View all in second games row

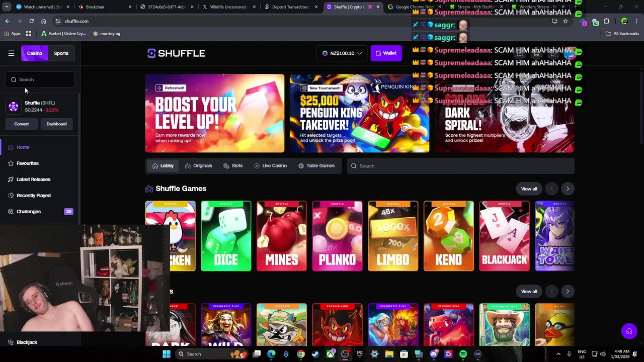(529, 292)
